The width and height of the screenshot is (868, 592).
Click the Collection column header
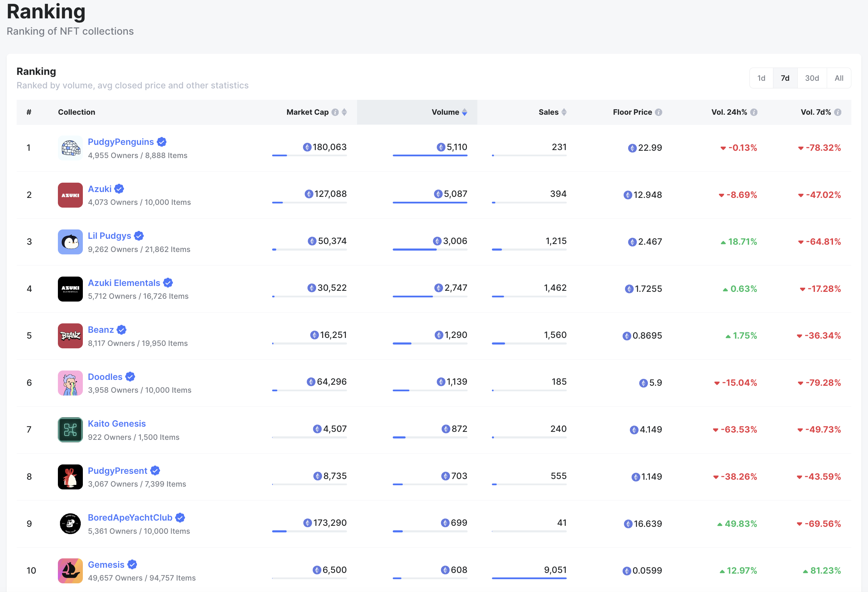pyautogui.click(x=77, y=112)
